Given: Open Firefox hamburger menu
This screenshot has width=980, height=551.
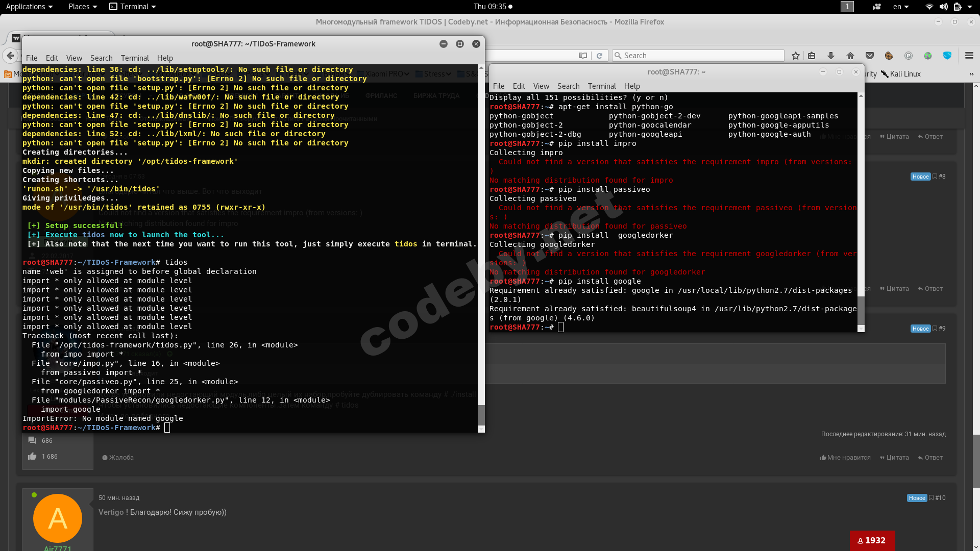Looking at the screenshot, I should tap(969, 56).
